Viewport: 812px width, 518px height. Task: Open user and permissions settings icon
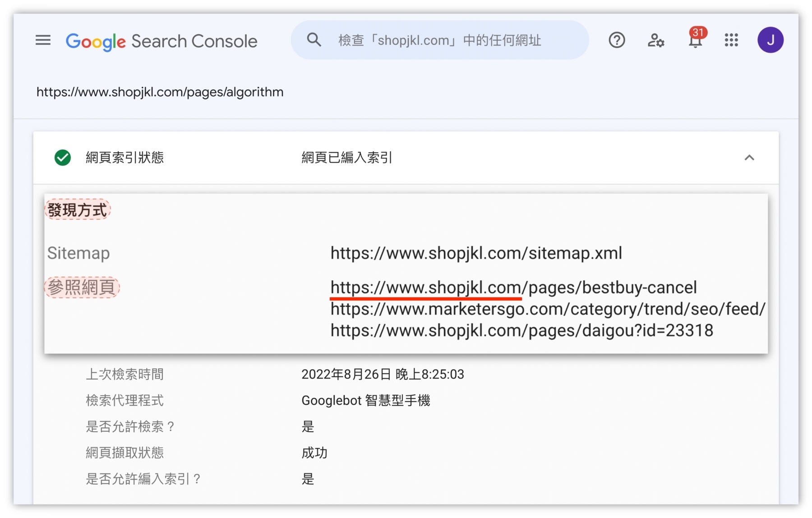pos(656,41)
